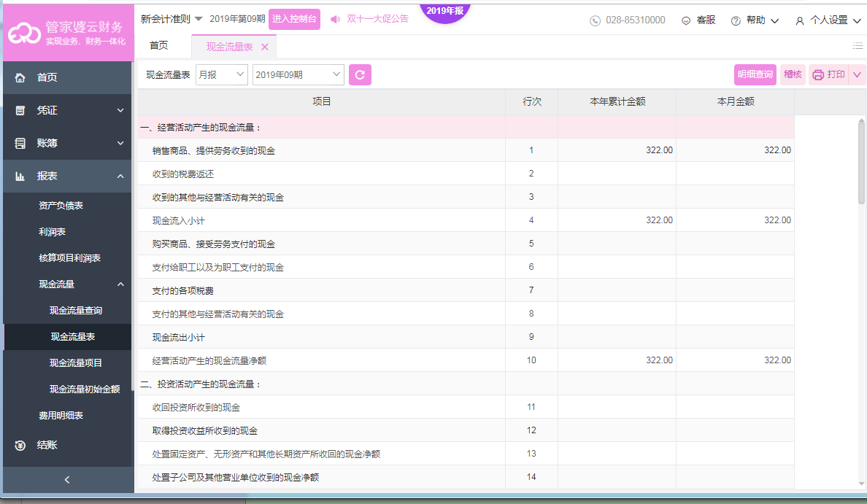Click the home icon in sidebar
This screenshot has width=867, height=504.
pyautogui.click(x=20, y=78)
